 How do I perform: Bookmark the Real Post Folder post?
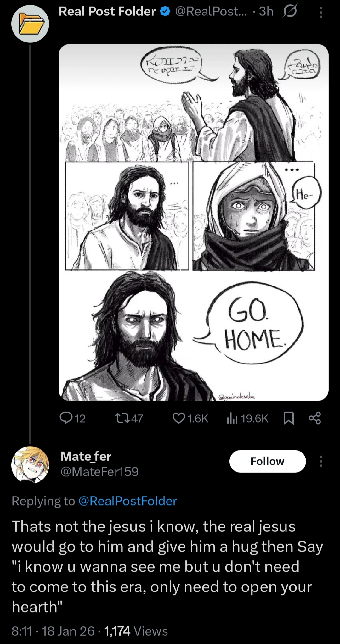pos(289,418)
